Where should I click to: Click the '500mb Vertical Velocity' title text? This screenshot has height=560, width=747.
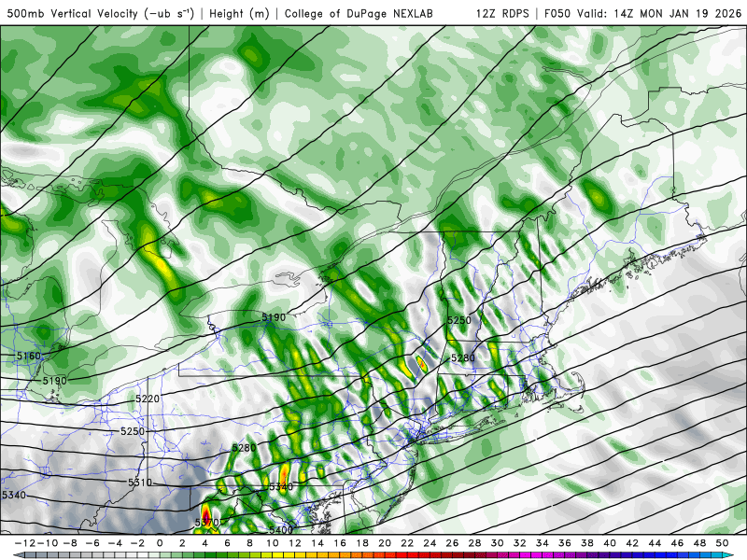[73, 13]
